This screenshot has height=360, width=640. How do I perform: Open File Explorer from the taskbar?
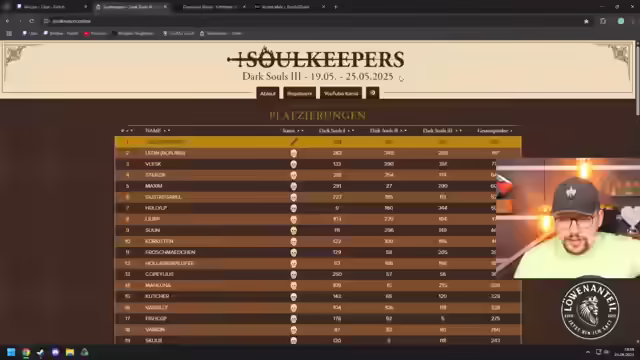[70, 352]
